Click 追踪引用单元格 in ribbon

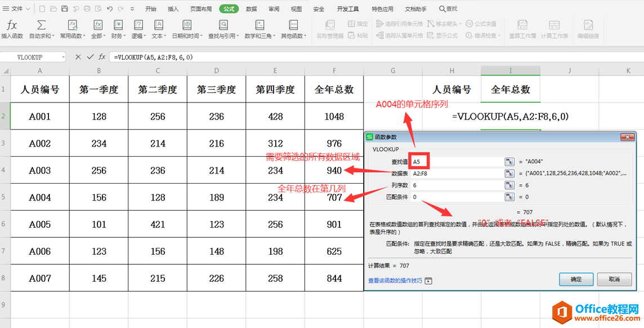(400, 24)
